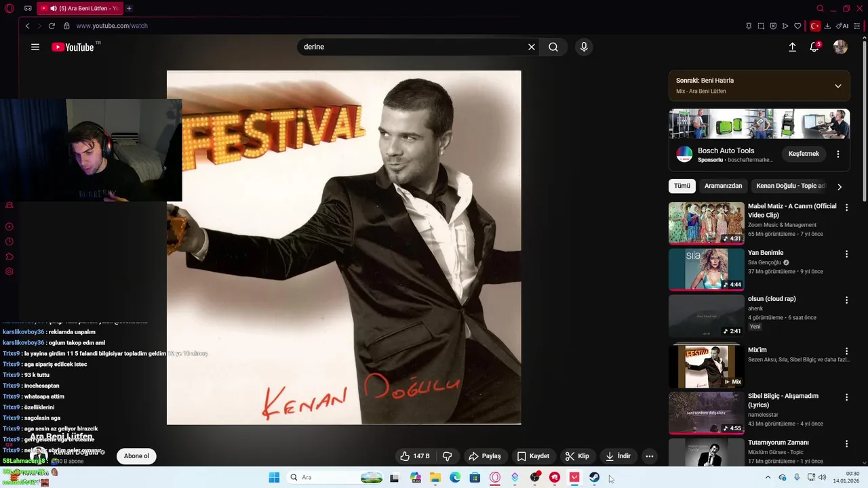Open Microsoft Edge from the taskbar

[x=455, y=477]
